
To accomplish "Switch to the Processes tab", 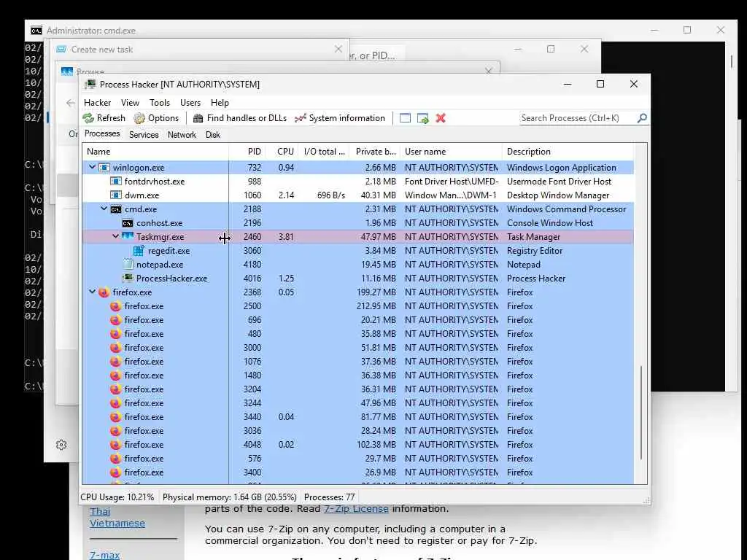I will [102, 134].
